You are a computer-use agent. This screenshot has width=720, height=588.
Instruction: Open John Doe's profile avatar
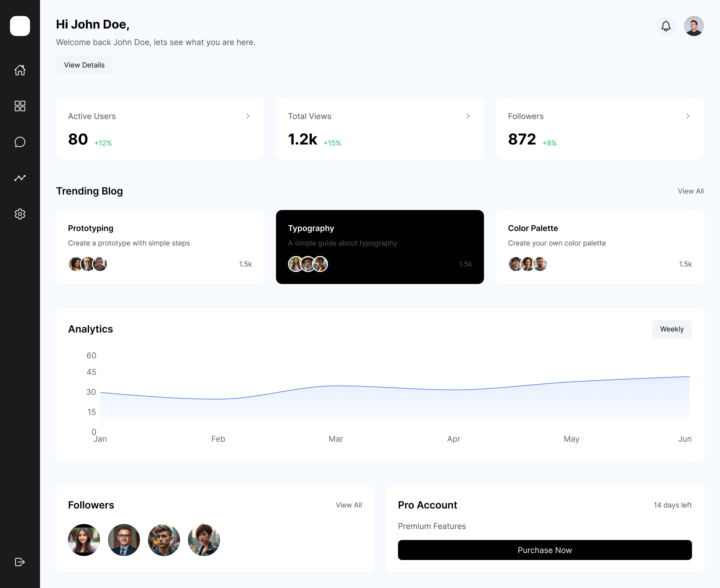click(694, 26)
